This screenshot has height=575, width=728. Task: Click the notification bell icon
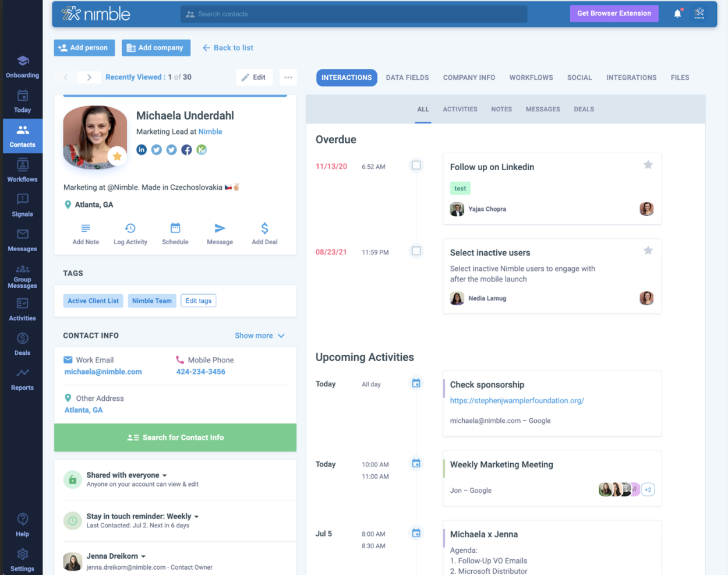pyautogui.click(x=677, y=13)
